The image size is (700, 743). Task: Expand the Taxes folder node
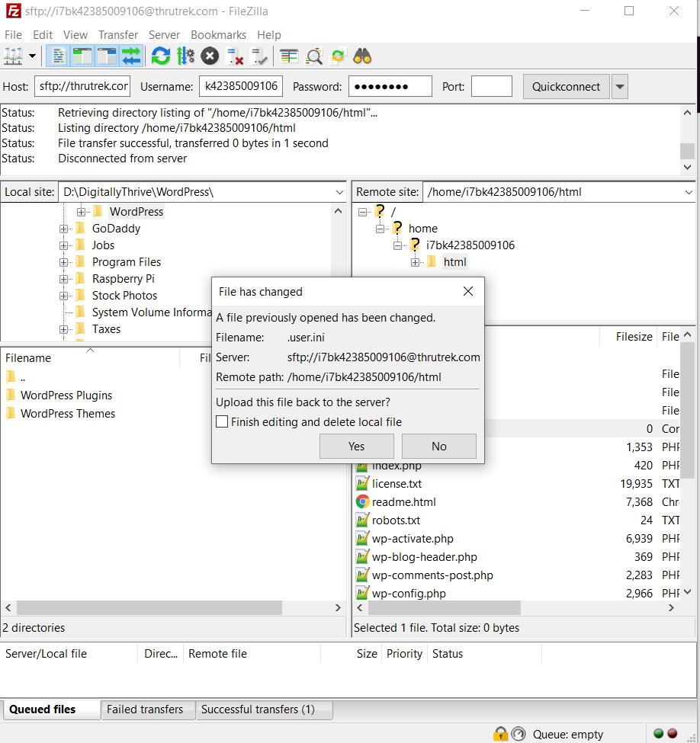point(63,329)
